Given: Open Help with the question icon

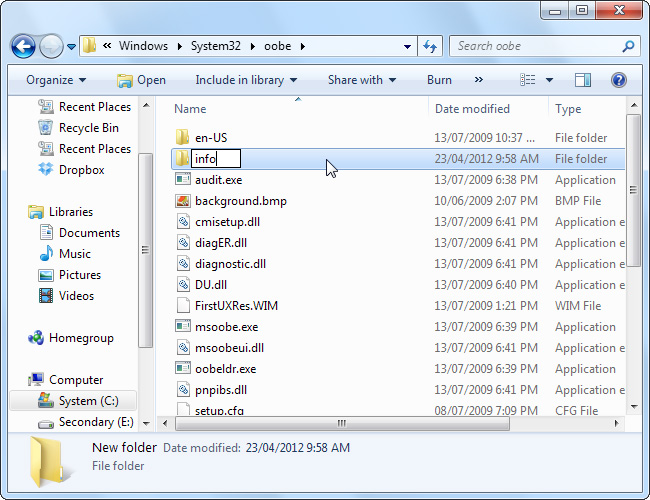Looking at the screenshot, I should click(x=618, y=80).
